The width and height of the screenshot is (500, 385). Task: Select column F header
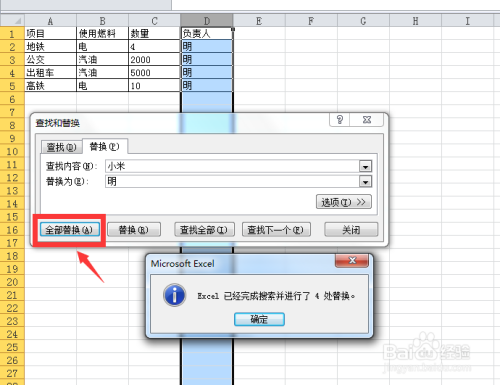pos(311,21)
